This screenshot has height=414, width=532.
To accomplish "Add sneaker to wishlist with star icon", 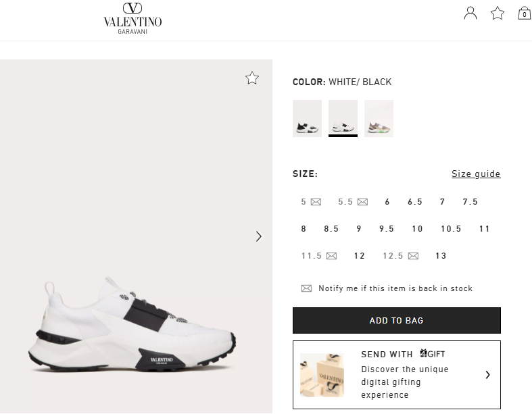I will tap(252, 78).
